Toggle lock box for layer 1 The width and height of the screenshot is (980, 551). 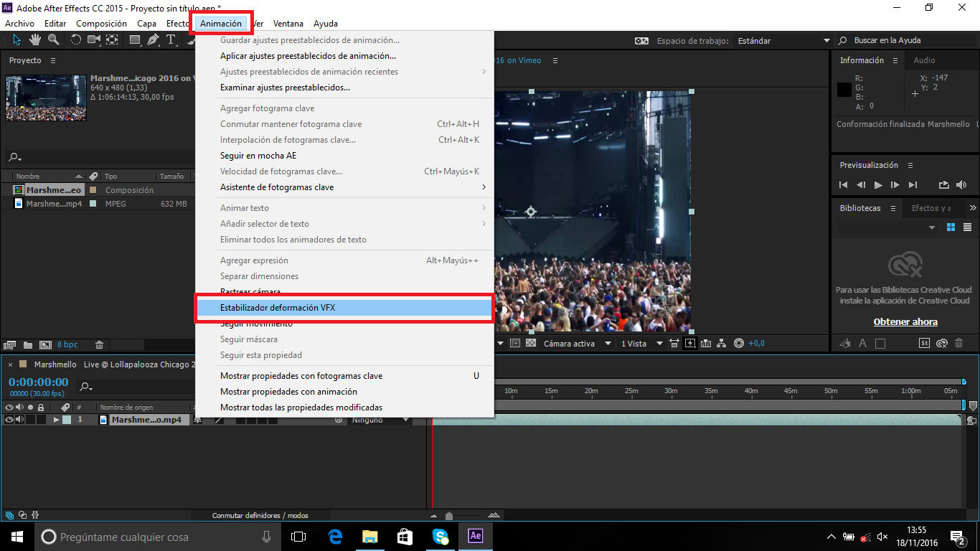click(x=42, y=420)
